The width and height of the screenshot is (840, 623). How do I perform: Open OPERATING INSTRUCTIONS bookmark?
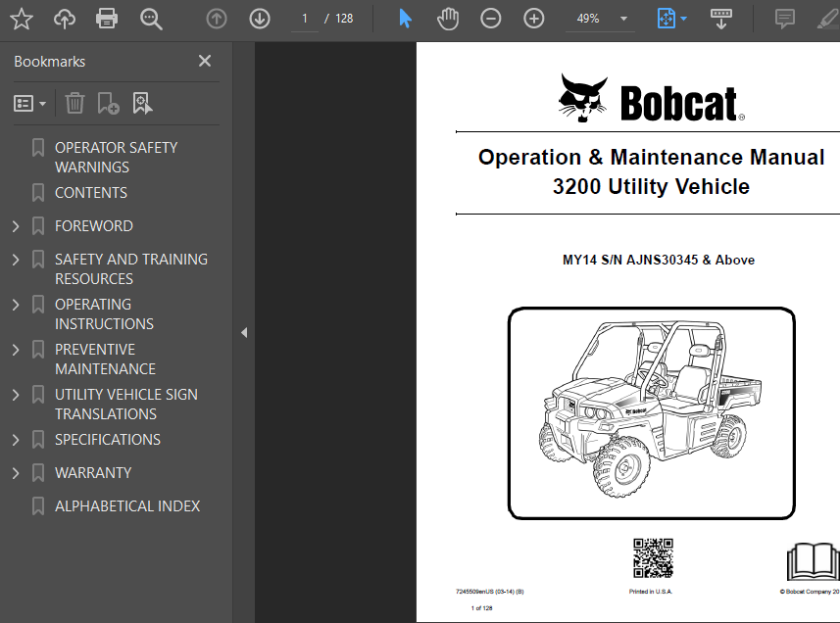tap(104, 314)
